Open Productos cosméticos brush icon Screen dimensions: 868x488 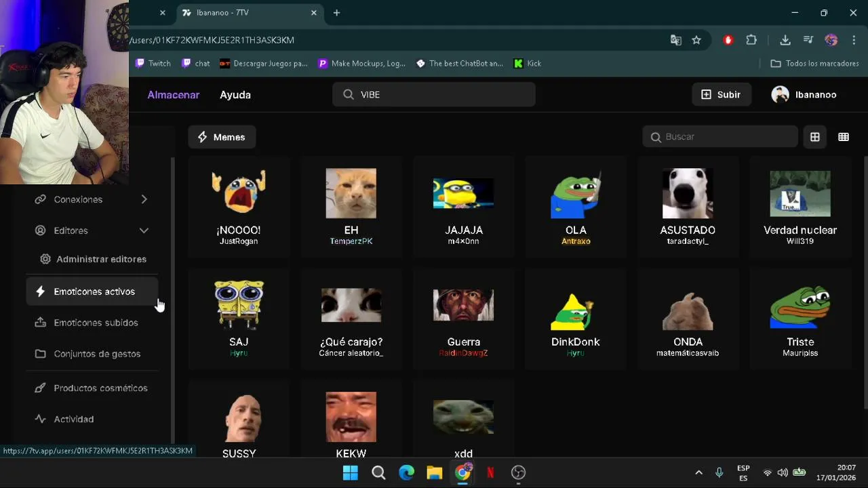[x=40, y=388]
